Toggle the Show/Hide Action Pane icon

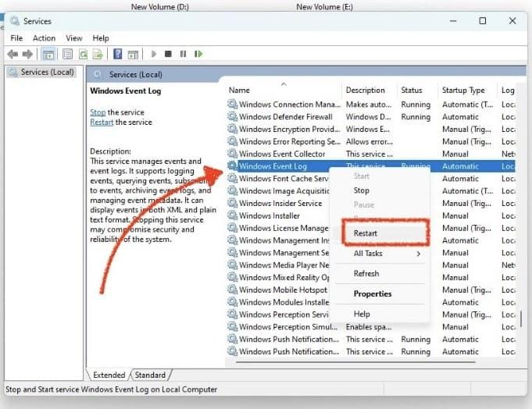coord(133,54)
